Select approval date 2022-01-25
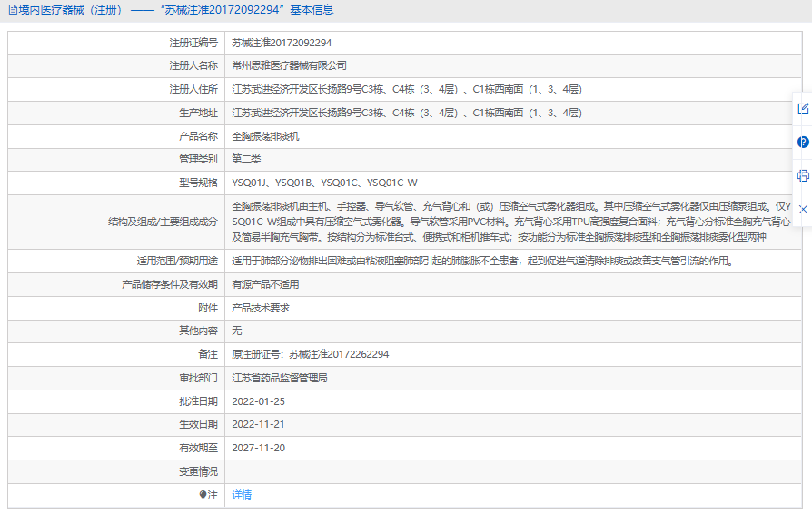812x514 pixels. pos(258,401)
